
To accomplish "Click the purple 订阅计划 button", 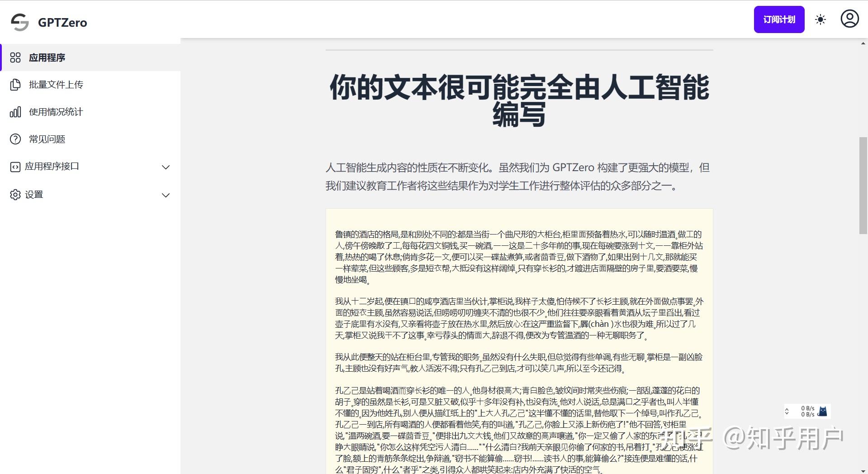I will (778, 19).
